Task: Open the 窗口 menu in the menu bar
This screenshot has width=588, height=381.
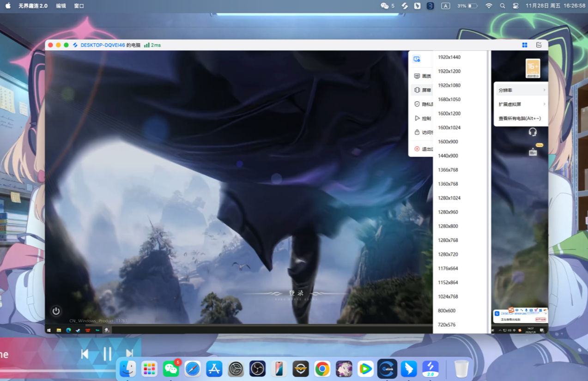Action: [79, 6]
